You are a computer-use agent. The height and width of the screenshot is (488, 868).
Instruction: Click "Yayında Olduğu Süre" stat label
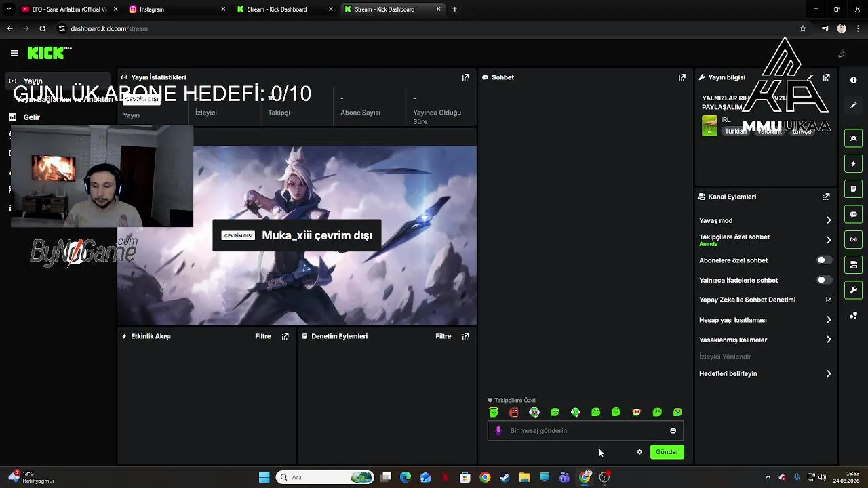(x=437, y=117)
